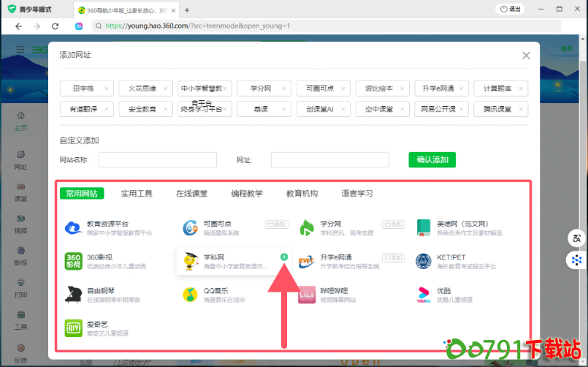Screen dimensions: 588x367
Task: Select the KET/PET site icon
Action: tap(424, 261)
